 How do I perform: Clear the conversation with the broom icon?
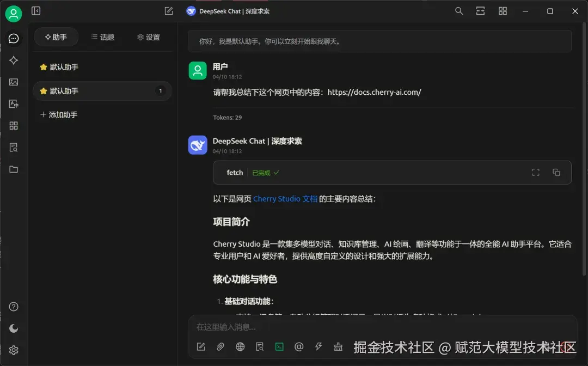coord(338,346)
